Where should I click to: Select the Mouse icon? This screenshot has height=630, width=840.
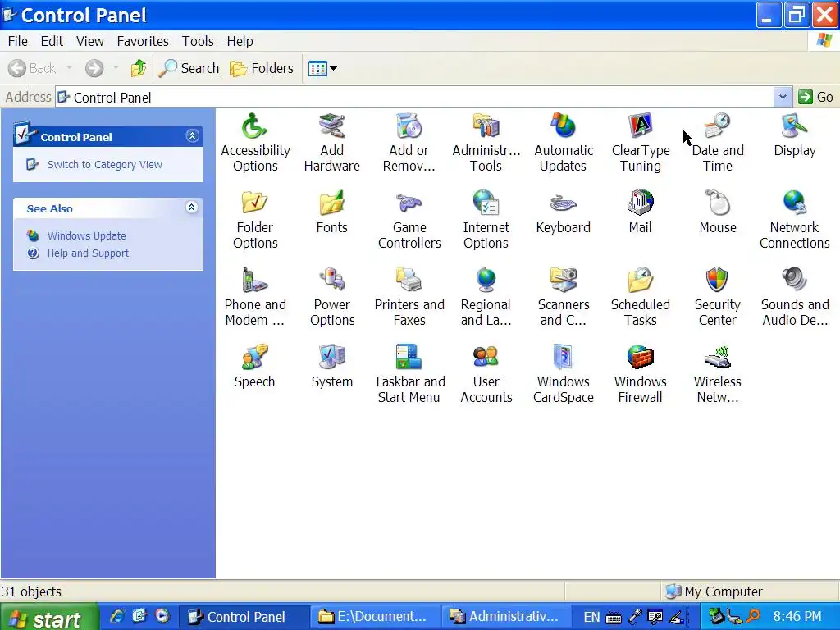(x=717, y=203)
